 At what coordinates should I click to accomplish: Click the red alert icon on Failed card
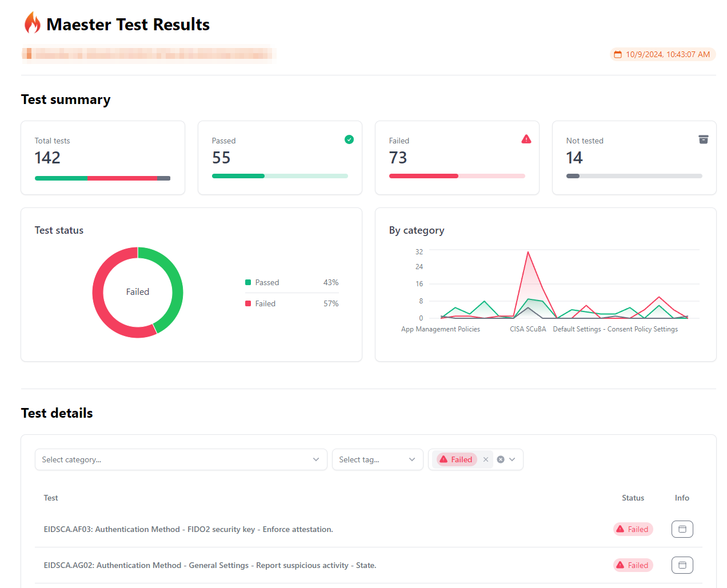(x=526, y=139)
